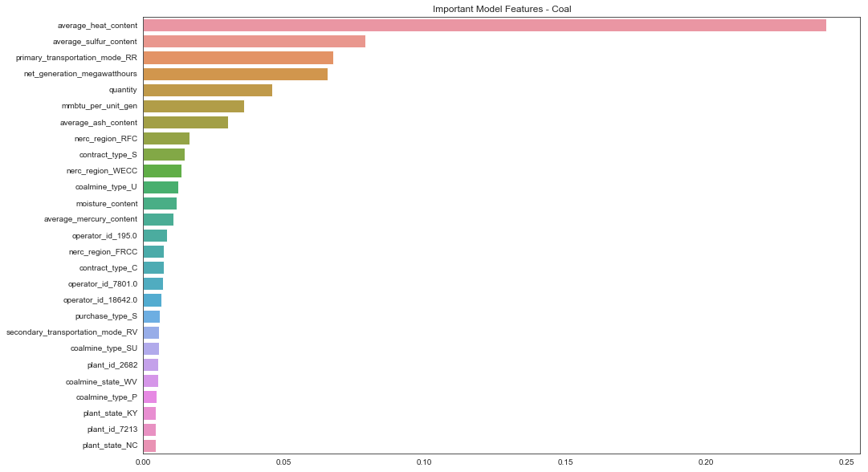This screenshot has width=868, height=472.
Task: Click the coalmine_type_P magenta bar
Action: pos(150,397)
